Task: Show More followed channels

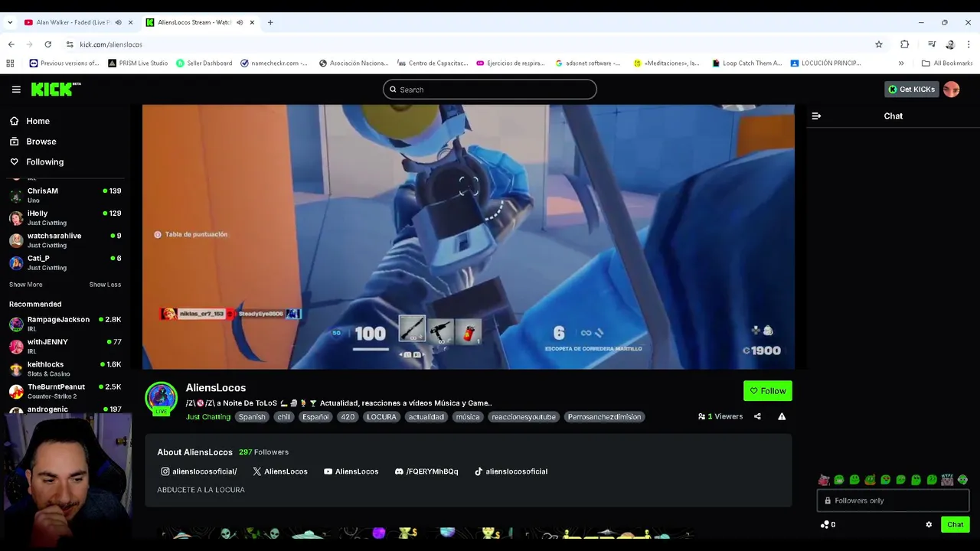Action: point(25,285)
